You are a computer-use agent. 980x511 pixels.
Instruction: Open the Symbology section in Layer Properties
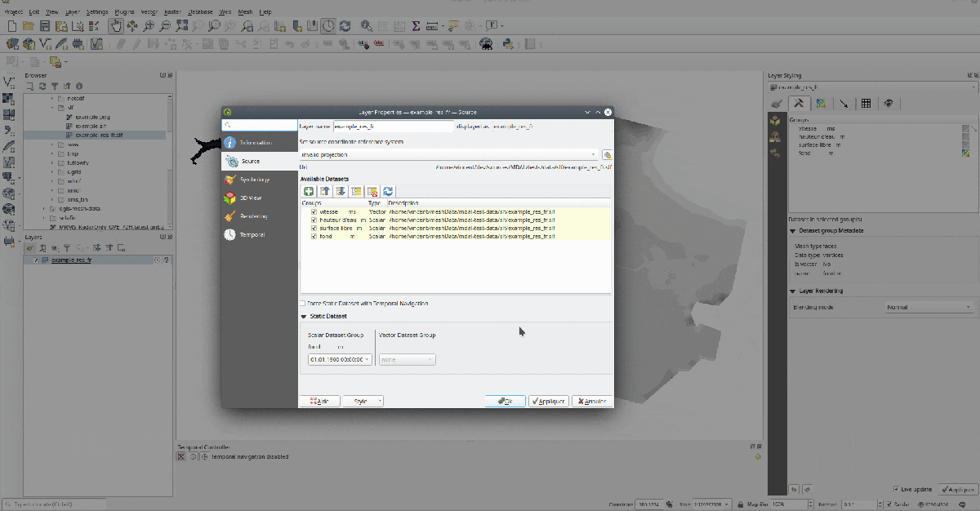pyautogui.click(x=255, y=180)
